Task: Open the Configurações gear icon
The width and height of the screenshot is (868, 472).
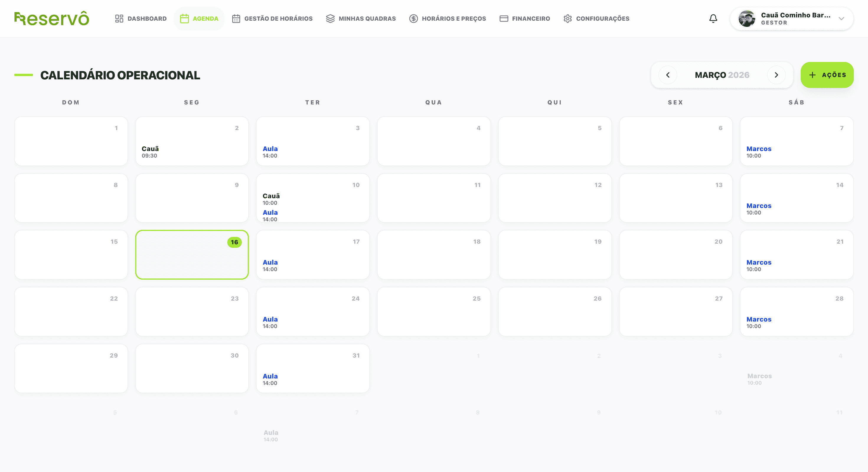Action: tap(568, 19)
